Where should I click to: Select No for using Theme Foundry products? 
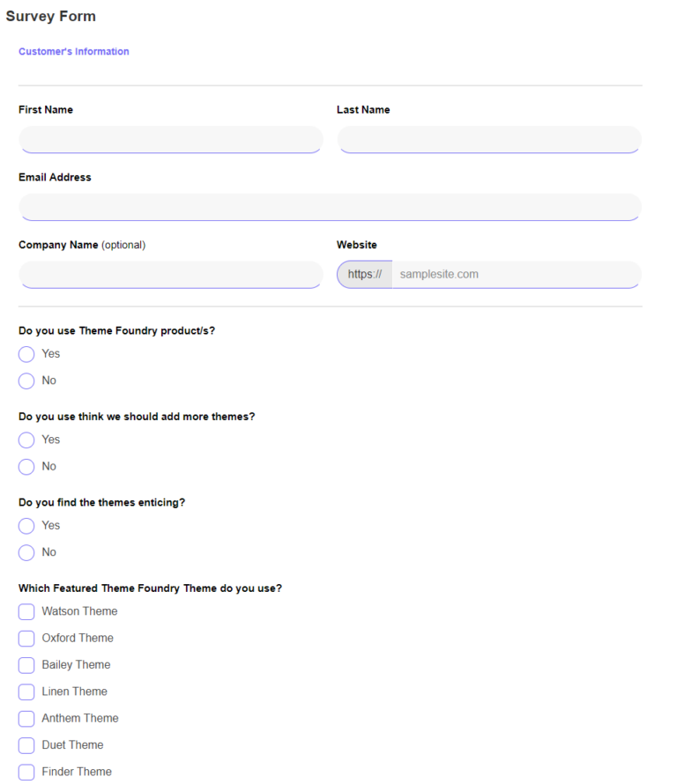tap(26, 381)
